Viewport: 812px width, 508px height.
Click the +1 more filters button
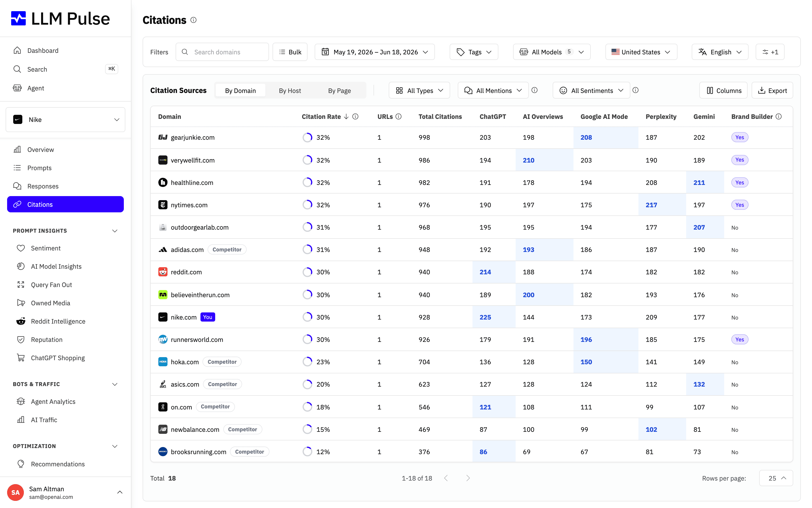[770, 52]
